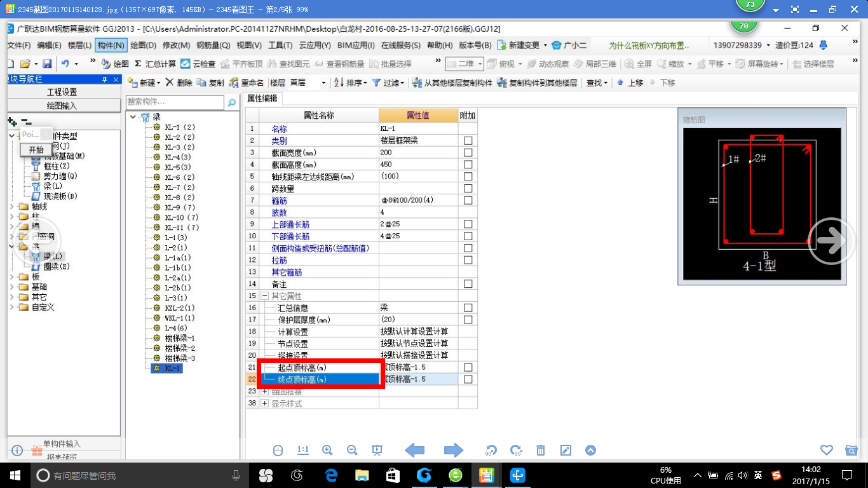Expand the 显示样式 group row

coord(265,403)
